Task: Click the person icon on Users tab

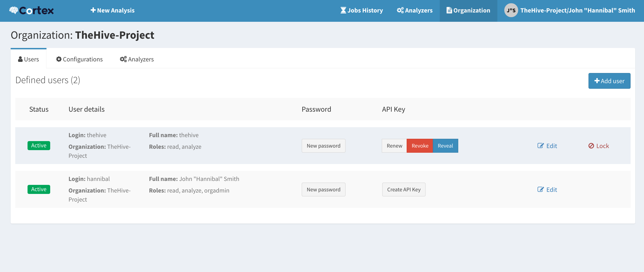Action: click(x=20, y=59)
